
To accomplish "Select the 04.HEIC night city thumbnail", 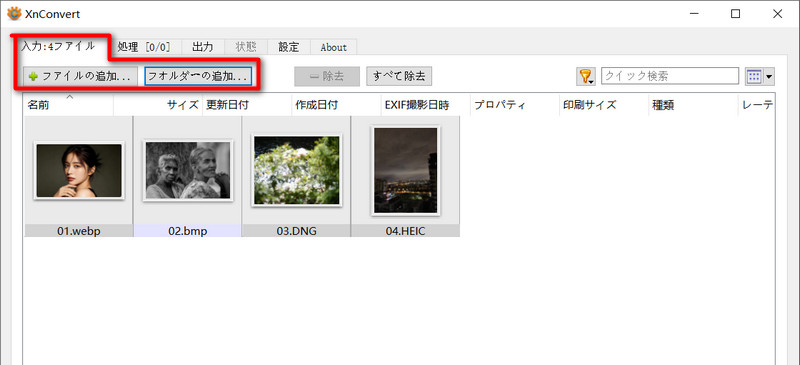I will pyautogui.click(x=406, y=171).
